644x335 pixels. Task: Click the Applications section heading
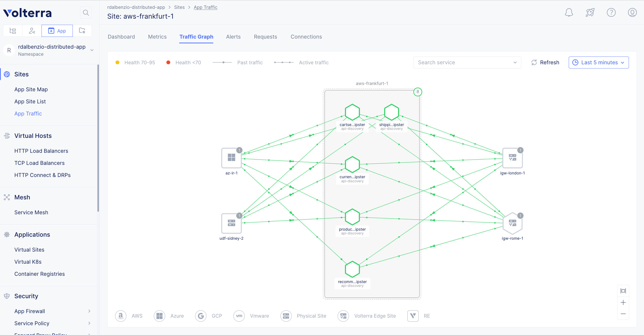click(32, 235)
